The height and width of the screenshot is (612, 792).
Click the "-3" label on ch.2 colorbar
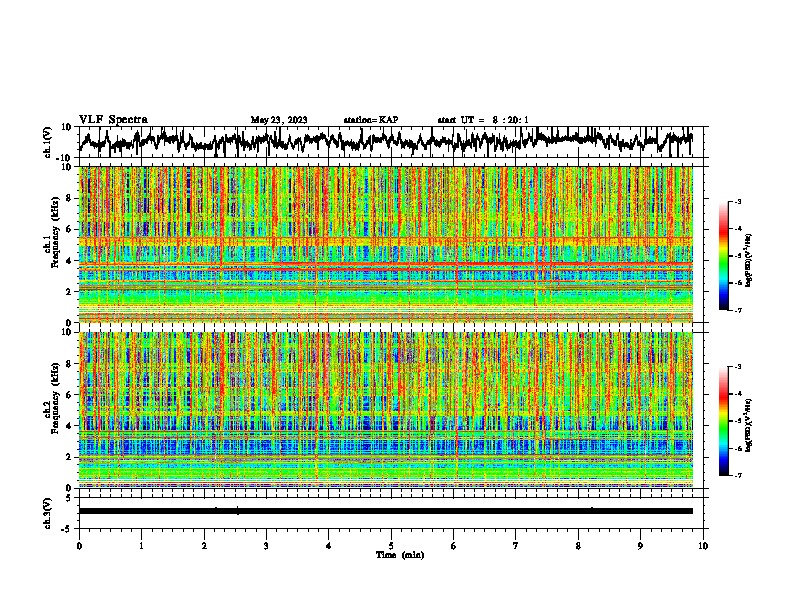[738, 367]
